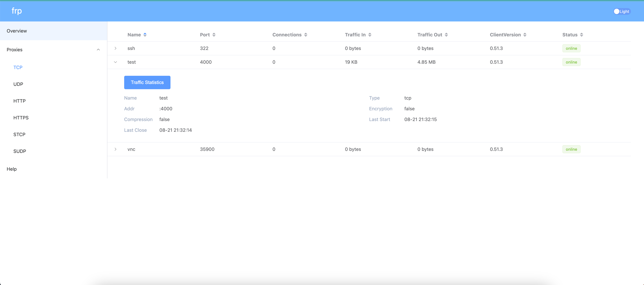Viewport: 644px width, 285px height.
Task: Sort table by Port column icon
Action: (214, 35)
